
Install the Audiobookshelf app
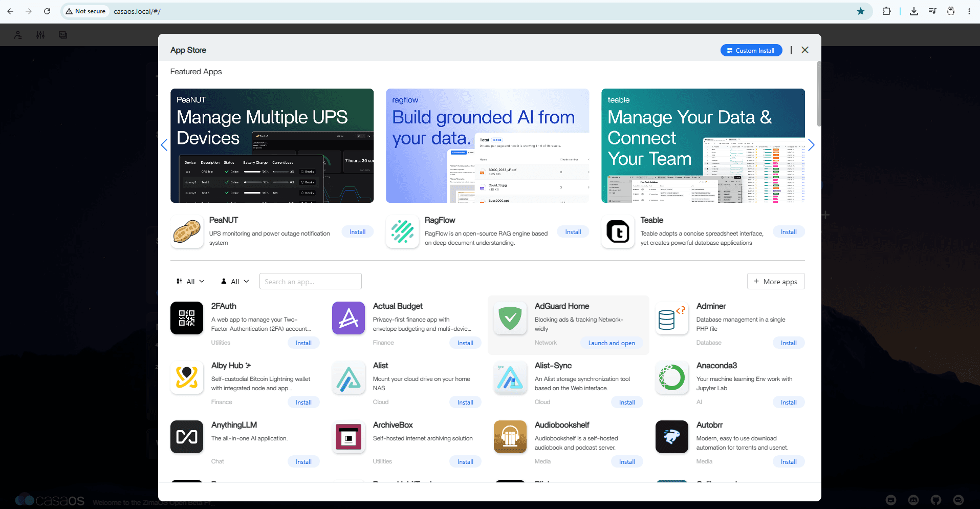click(x=627, y=462)
